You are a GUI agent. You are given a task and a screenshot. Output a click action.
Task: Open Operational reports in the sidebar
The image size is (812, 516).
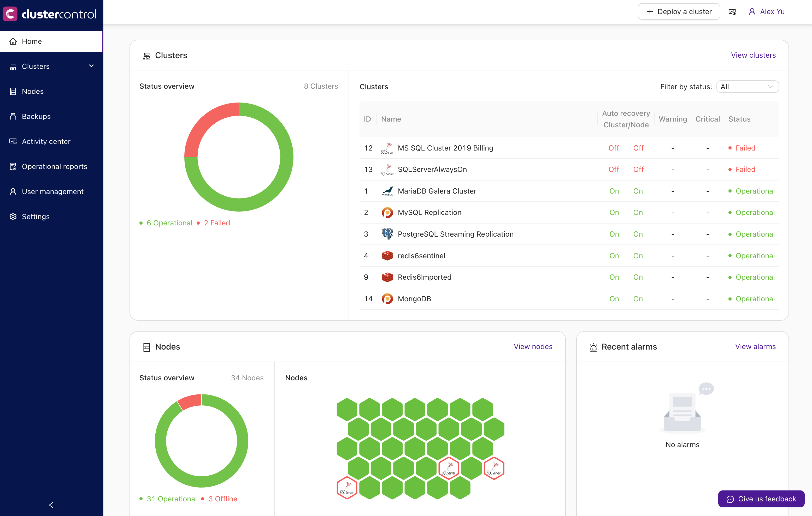pos(51,166)
